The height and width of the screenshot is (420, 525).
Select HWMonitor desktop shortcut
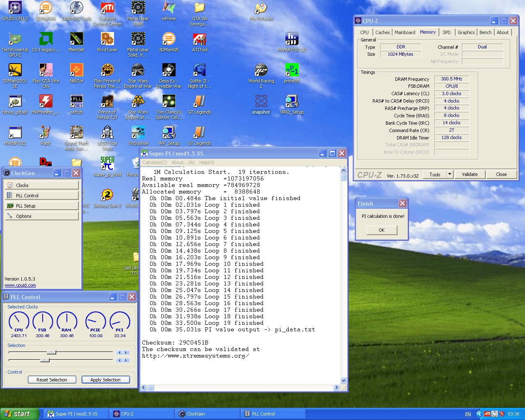click(46, 105)
